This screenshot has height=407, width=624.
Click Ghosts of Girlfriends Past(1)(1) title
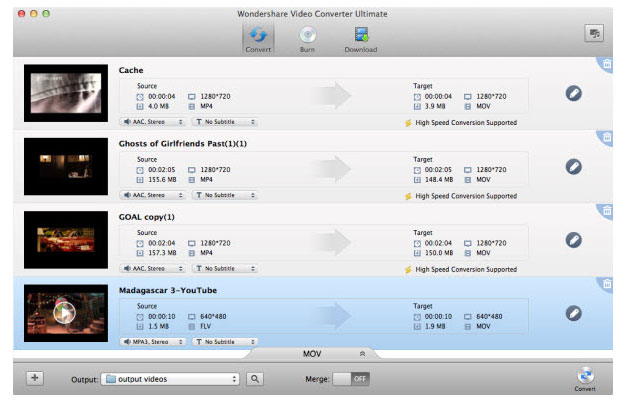click(183, 144)
